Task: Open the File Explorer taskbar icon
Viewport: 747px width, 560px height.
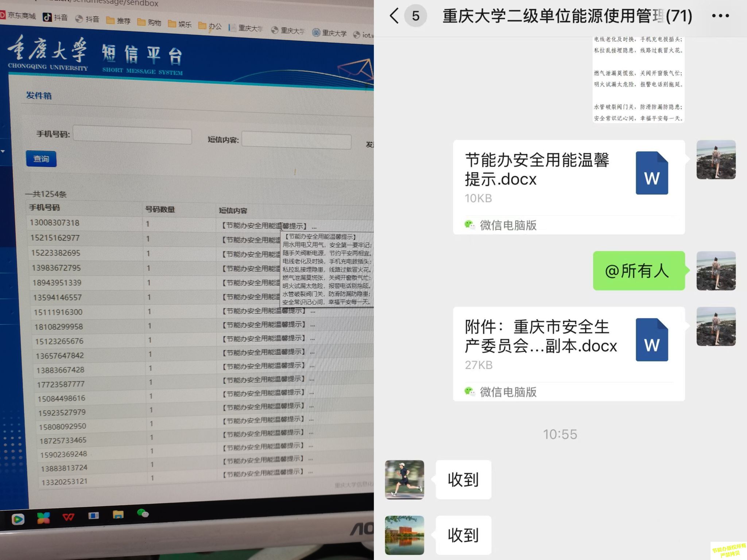Action: coord(118,514)
